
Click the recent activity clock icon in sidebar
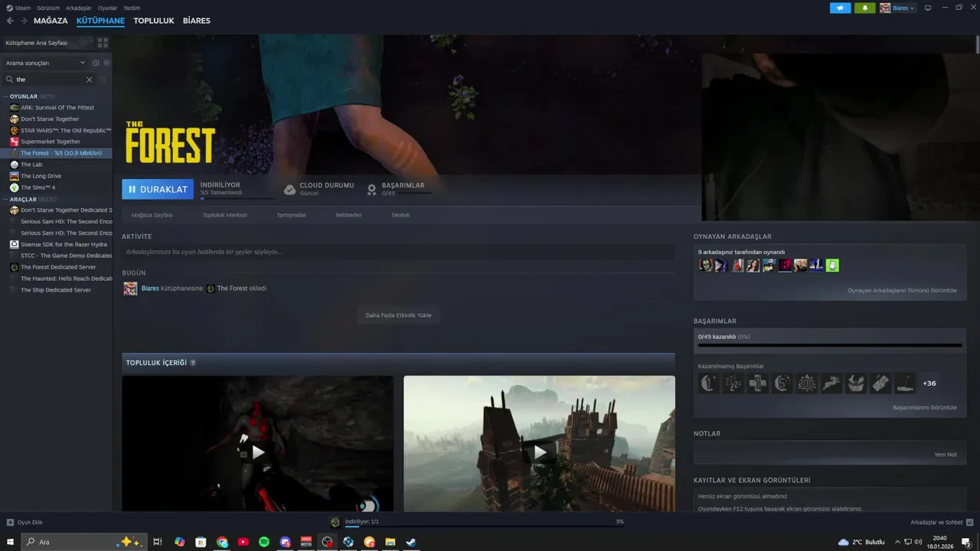96,63
